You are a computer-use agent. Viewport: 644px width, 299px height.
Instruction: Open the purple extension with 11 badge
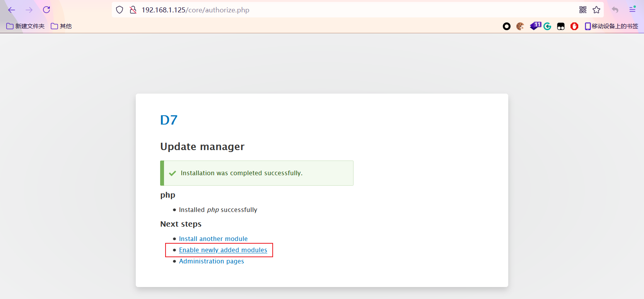point(535,26)
